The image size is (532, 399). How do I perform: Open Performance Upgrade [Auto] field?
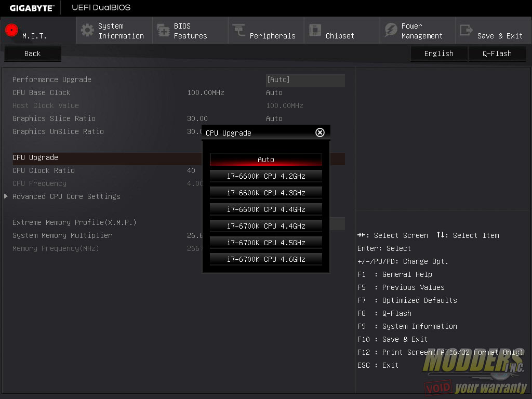pos(305,79)
